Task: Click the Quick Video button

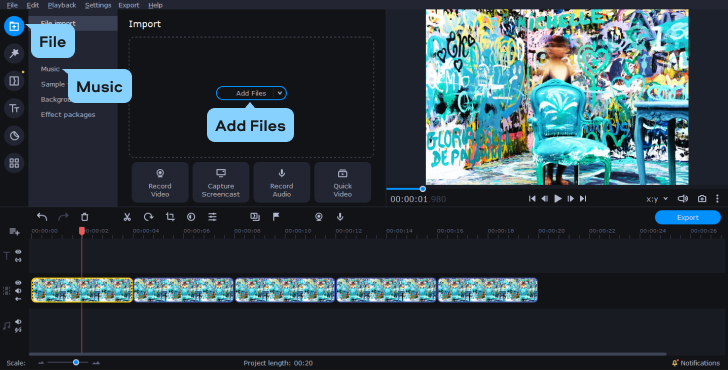Action: (342, 182)
